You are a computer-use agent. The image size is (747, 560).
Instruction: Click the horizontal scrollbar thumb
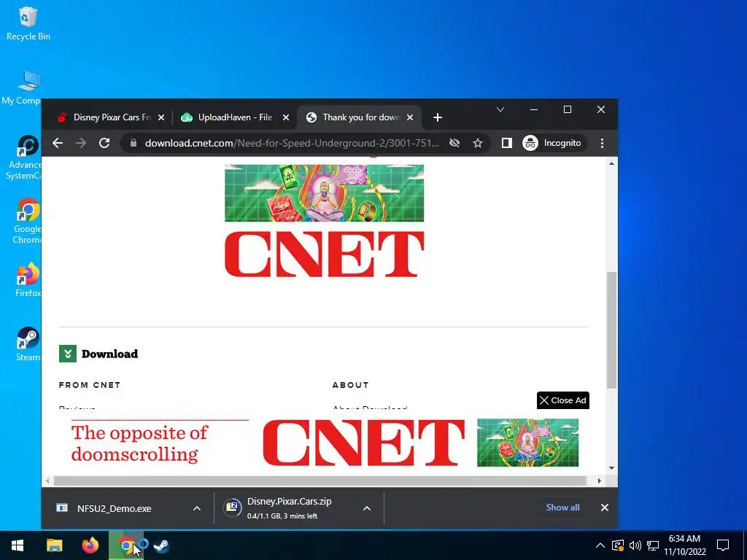click(x=320, y=481)
